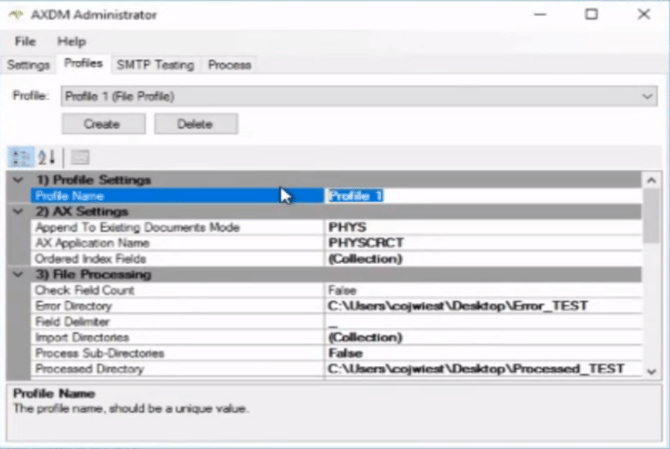Click the Categorized view icon in property toolbar
The image size is (670, 449).
point(21,157)
